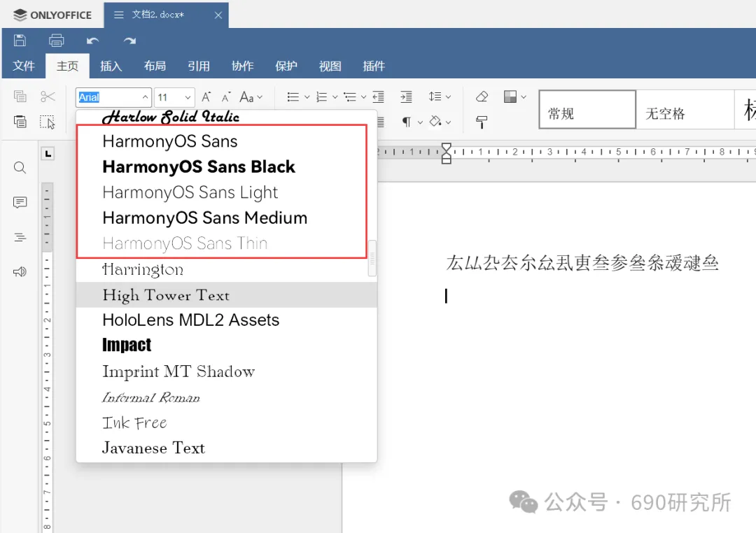Switch to the 布局 tab

(155, 66)
